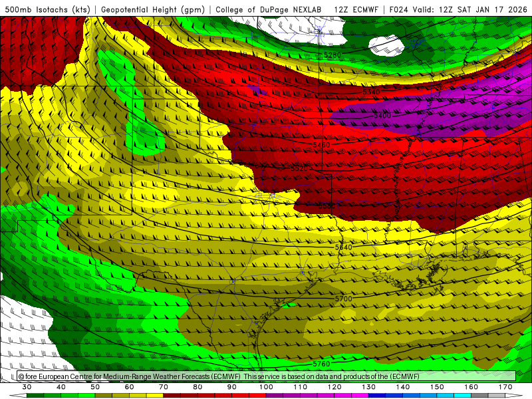The image size is (532, 399).
Task: Click the 5700 height contour label
Action: tap(344, 299)
